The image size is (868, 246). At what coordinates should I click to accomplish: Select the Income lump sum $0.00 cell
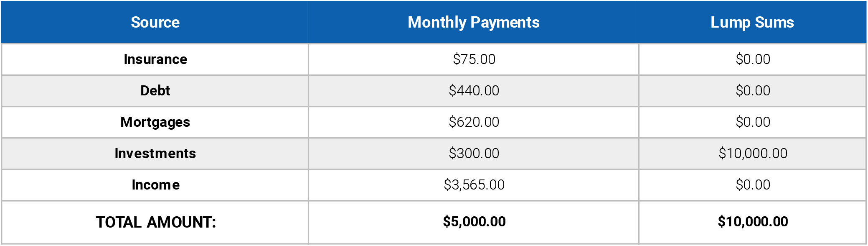coord(753,185)
